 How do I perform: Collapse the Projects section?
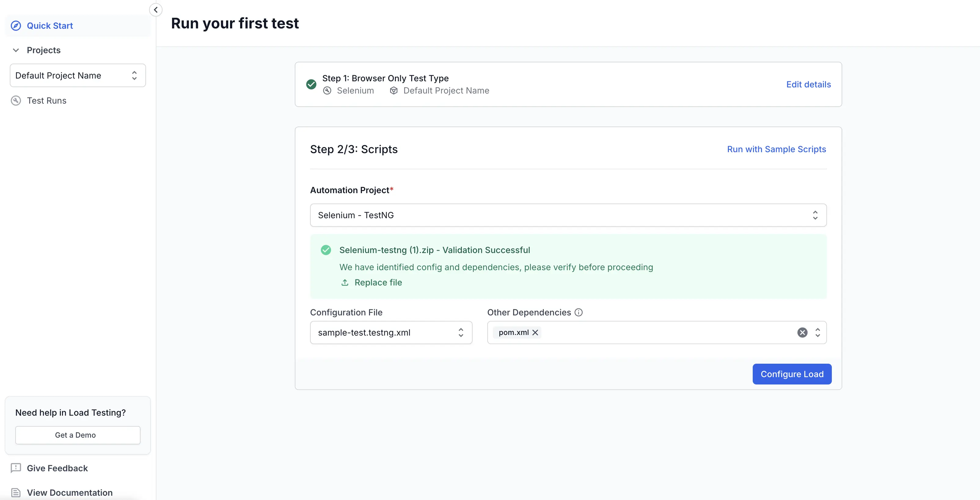pos(16,50)
